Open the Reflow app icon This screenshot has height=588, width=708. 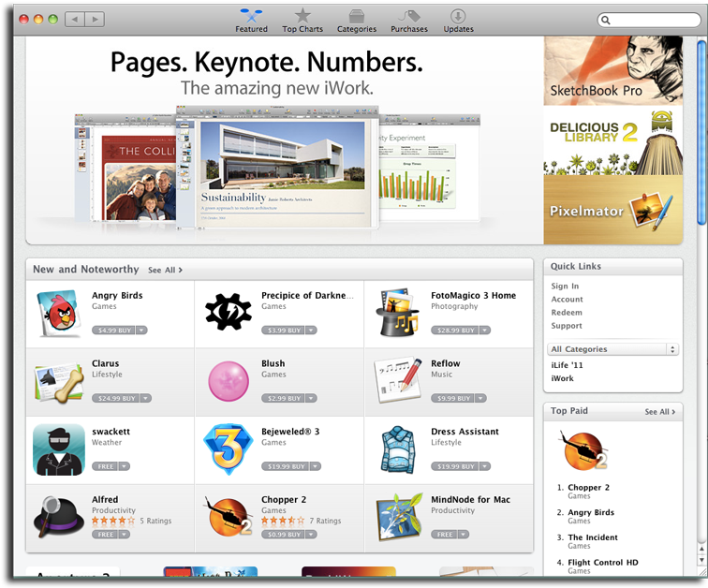pos(398,381)
